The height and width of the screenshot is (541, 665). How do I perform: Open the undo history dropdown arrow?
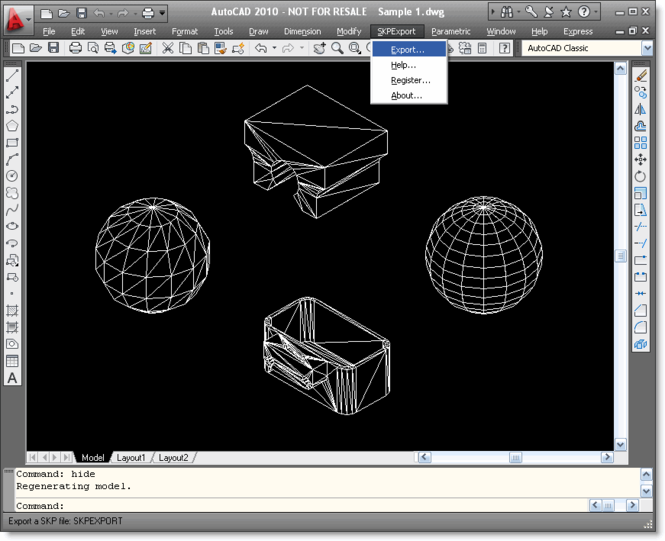tap(274, 48)
